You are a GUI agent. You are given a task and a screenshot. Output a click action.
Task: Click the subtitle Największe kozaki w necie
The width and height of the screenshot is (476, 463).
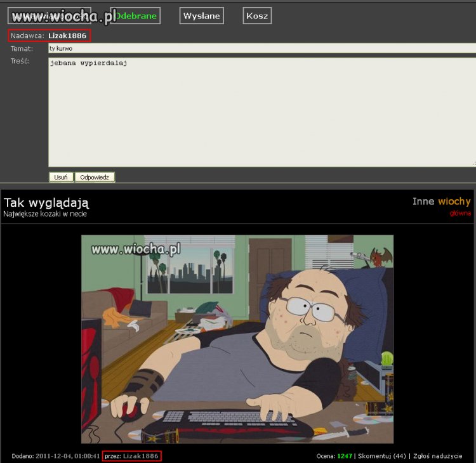tap(45, 214)
